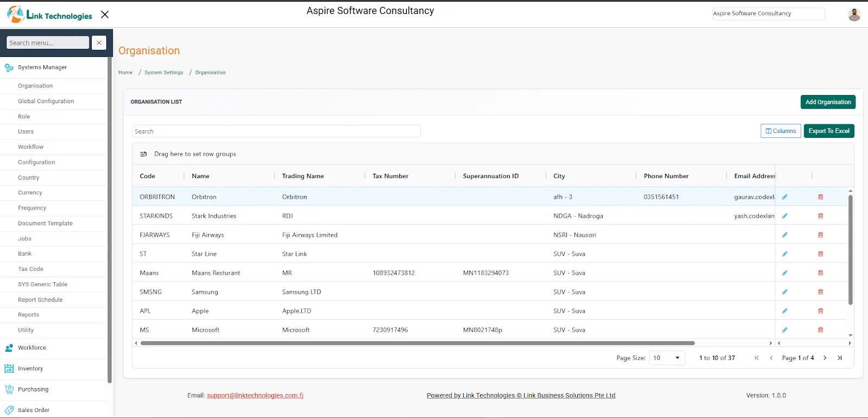Image resolution: width=868 pixels, height=418 pixels.
Task: Click the support email link
Action: point(255,395)
